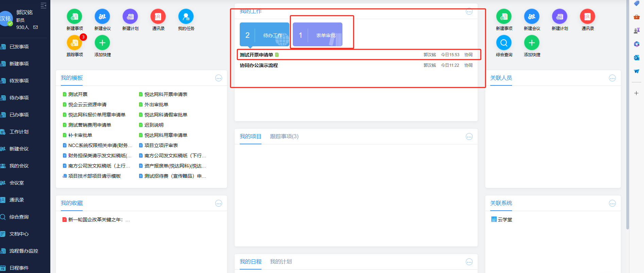
Task: Click 添加快捷 plus icon in right panel
Action: [x=532, y=43]
